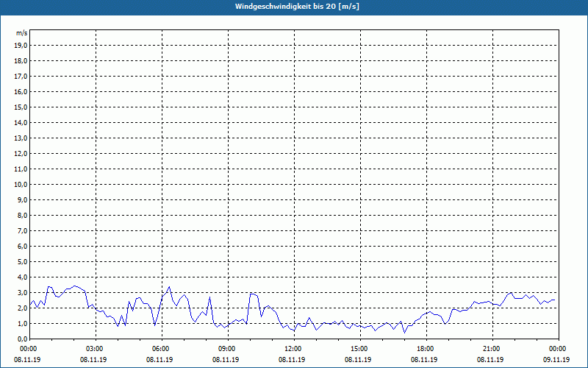Click the chart title Windgeschwindigkeit bis 20 [m/s]
The image size is (588, 368).
(297, 7)
